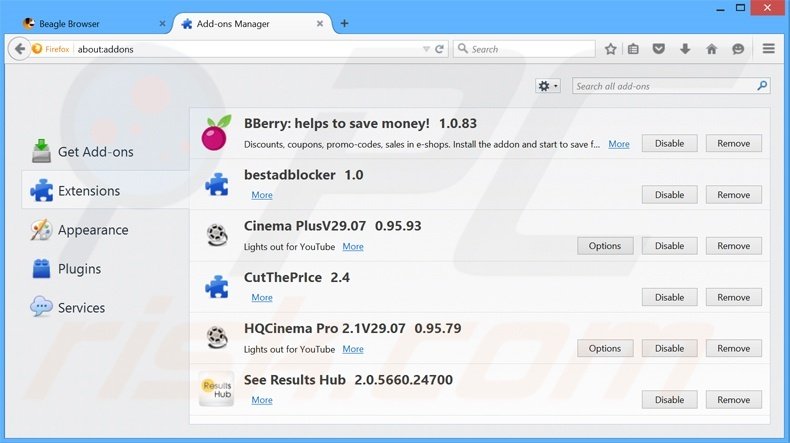The image size is (790, 443).
Task: Open Options for HQCinema Pro 2.1V29.07
Action: [605, 348]
